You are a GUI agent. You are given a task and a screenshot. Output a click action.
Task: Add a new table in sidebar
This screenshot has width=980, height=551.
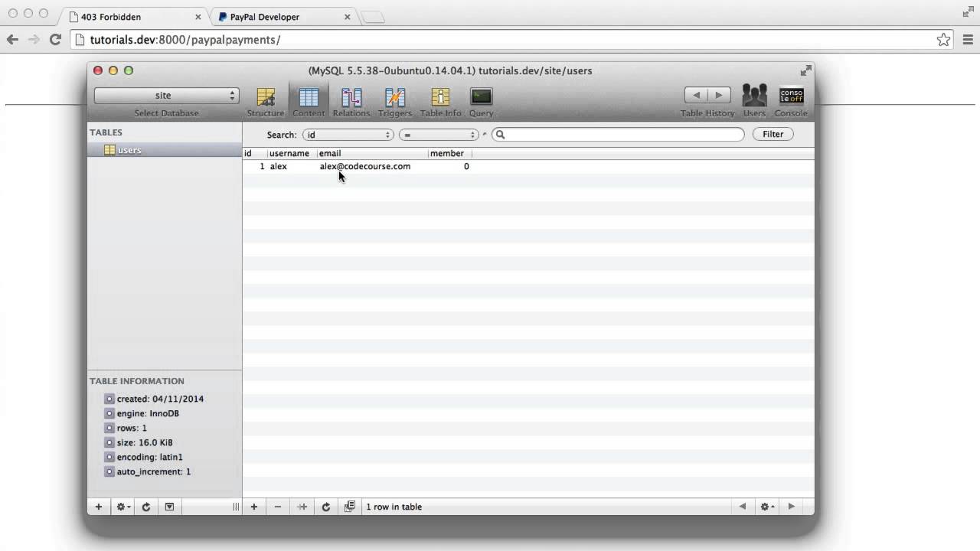(98, 507)
